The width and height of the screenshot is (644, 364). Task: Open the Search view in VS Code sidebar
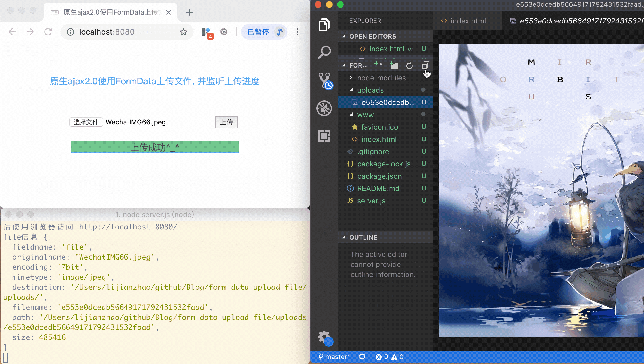tap(324, 52)
